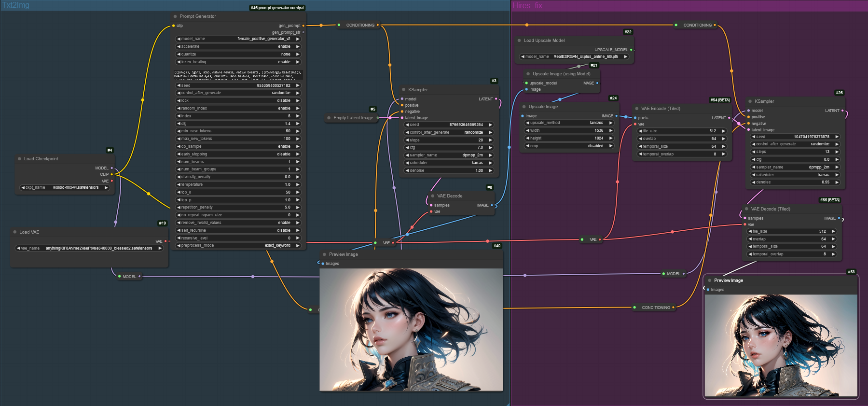Open RealESRGAN model_name dropdown in Load Upscale Model

coord(574,56)
